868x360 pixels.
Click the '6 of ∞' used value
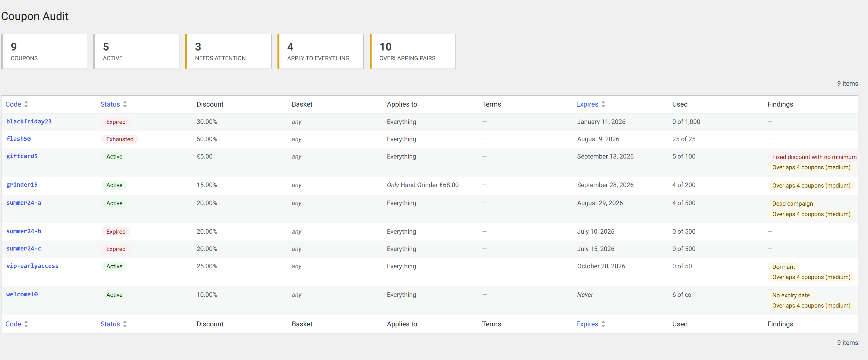click(x=682, y=295)
